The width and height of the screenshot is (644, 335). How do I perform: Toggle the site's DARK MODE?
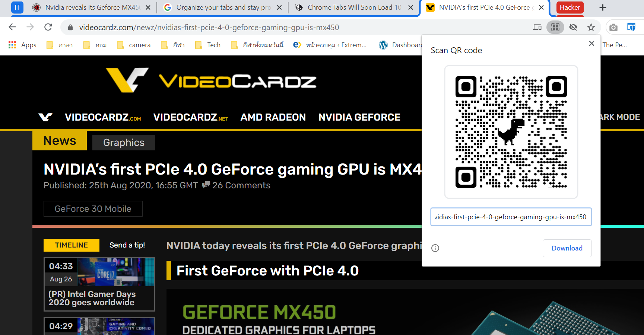point(621,117)
